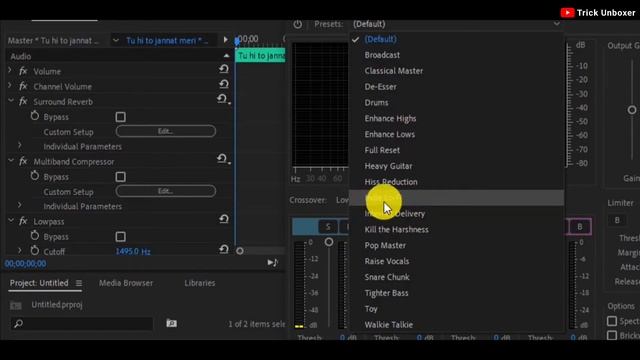This screenshot has height=360, width=640.
Task: Reset the Surround Reverb effect
Action: 222,99
